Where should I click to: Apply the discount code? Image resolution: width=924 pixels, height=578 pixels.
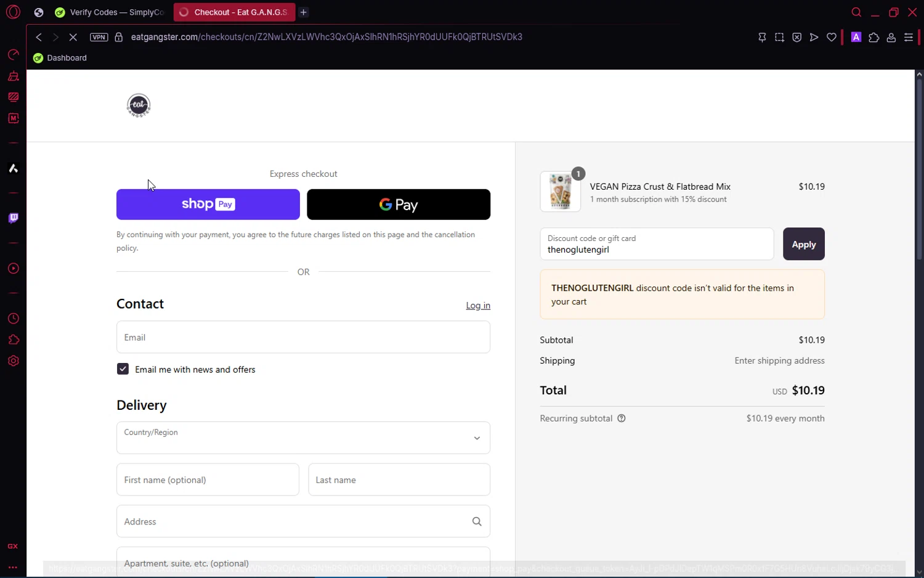[x=803, y=244]
